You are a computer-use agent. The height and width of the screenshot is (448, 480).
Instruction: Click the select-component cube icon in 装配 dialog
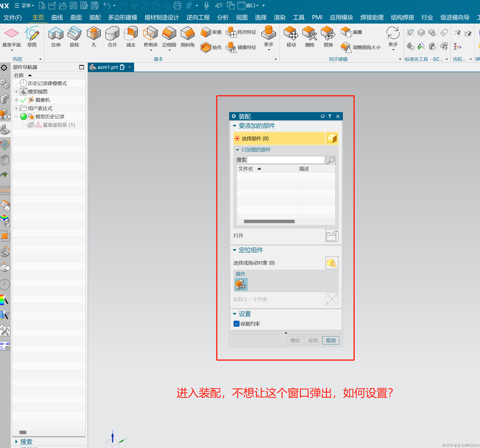332,138
